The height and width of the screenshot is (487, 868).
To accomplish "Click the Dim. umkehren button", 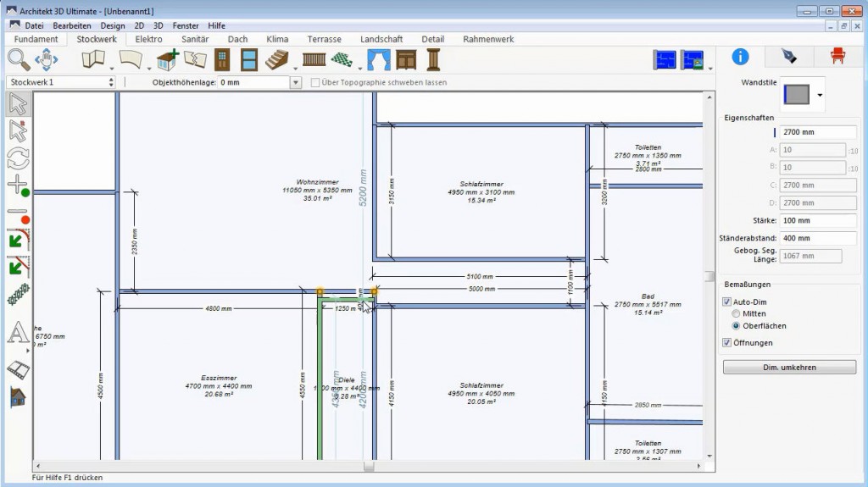I will tap(789, 368).
